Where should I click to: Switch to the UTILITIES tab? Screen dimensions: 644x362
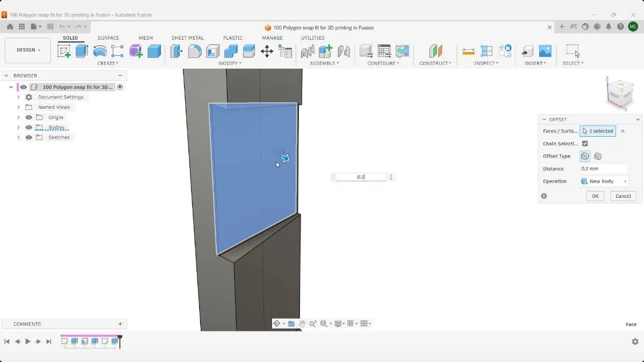pyautogui.click(x=313, y=38)
